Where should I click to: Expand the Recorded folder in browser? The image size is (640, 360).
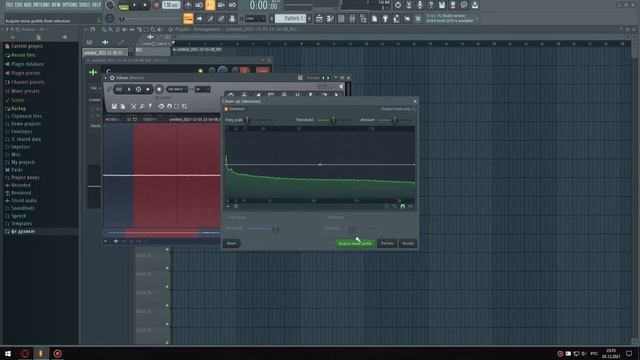click(21, 185)
